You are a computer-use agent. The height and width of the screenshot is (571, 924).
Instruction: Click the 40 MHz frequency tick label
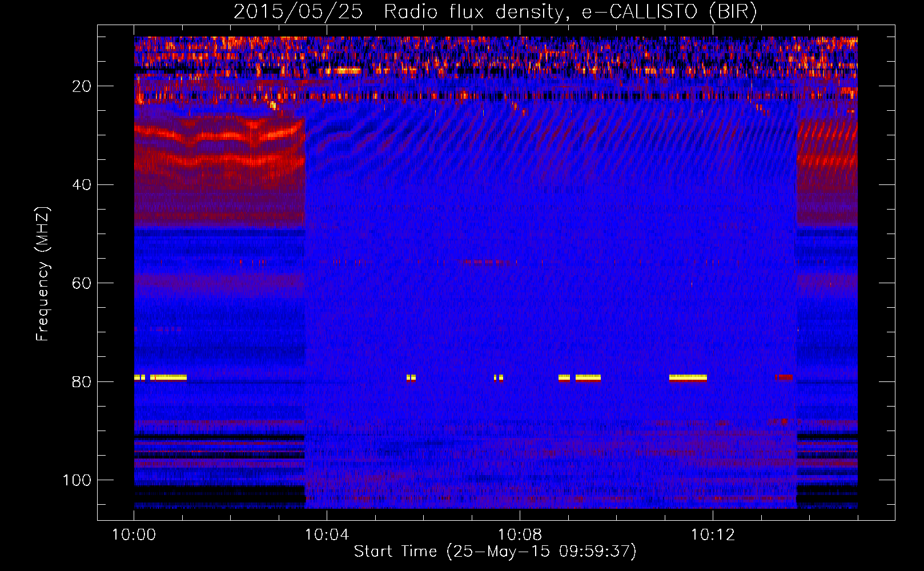(x=82, y=185)
